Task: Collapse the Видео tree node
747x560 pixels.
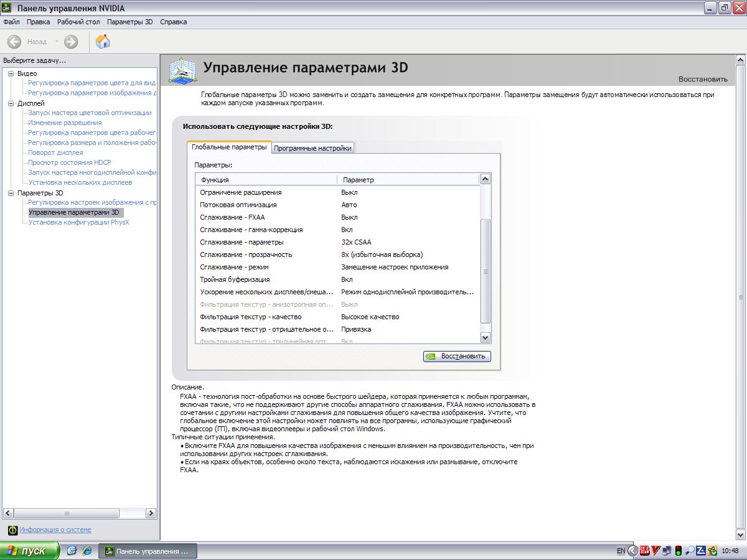Action: [11, 73]
